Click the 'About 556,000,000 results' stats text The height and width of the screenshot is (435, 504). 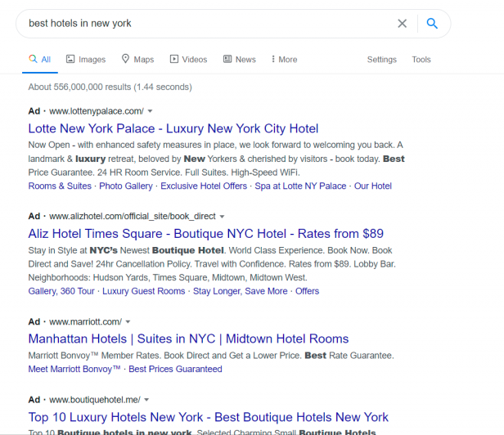pos(110,87)
